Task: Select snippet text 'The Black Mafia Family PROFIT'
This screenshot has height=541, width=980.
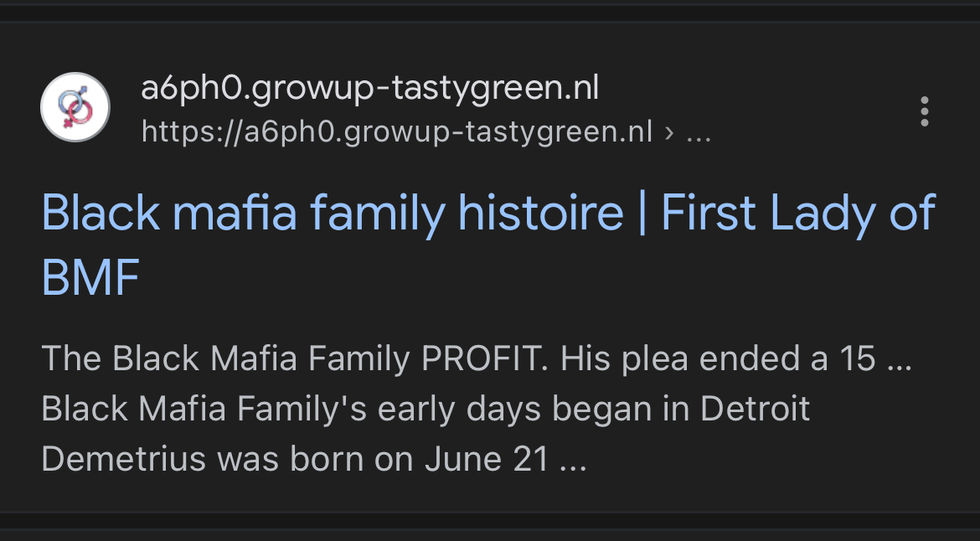Action: [x=294, y=359]
